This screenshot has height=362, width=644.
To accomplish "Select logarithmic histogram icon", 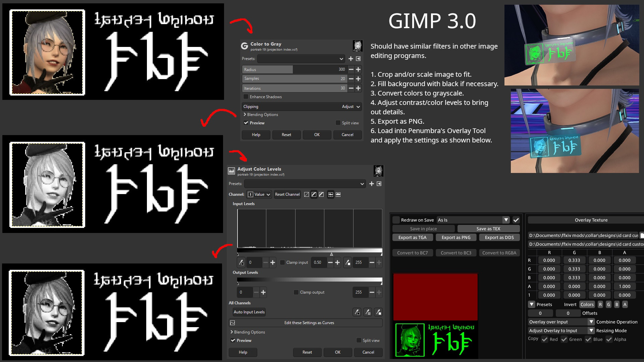I will point(338,194).
